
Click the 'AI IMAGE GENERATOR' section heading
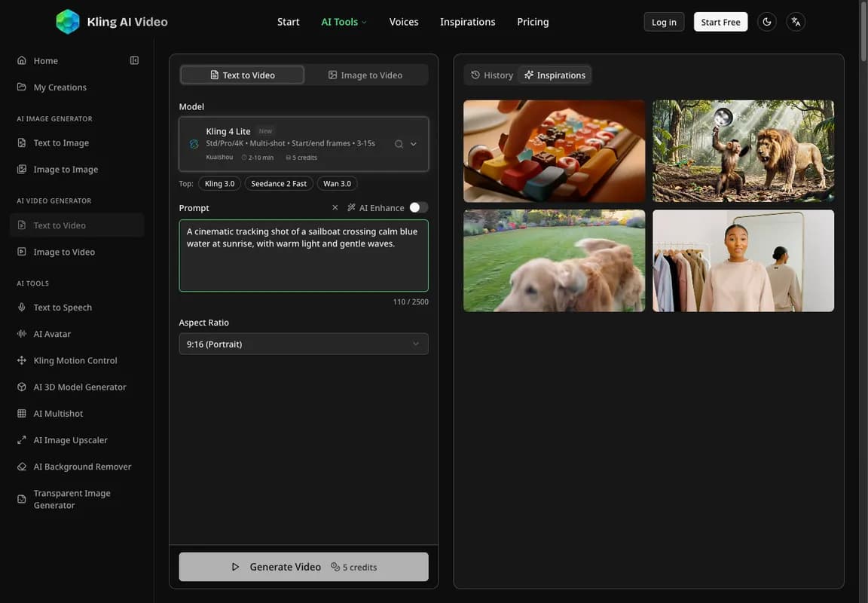coord(54,118)
